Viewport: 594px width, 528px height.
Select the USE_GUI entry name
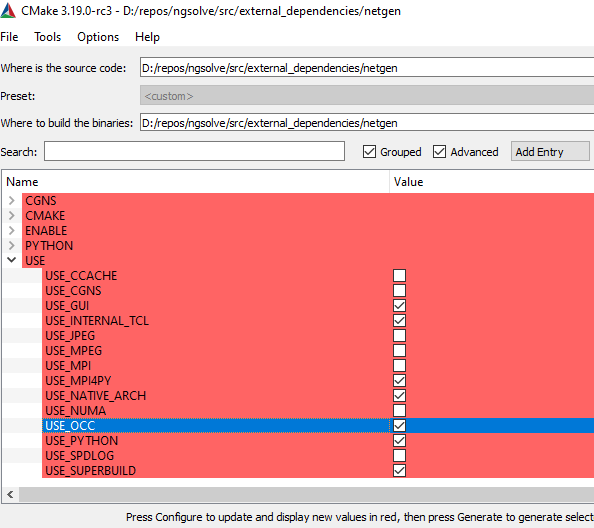pos(67,305)
